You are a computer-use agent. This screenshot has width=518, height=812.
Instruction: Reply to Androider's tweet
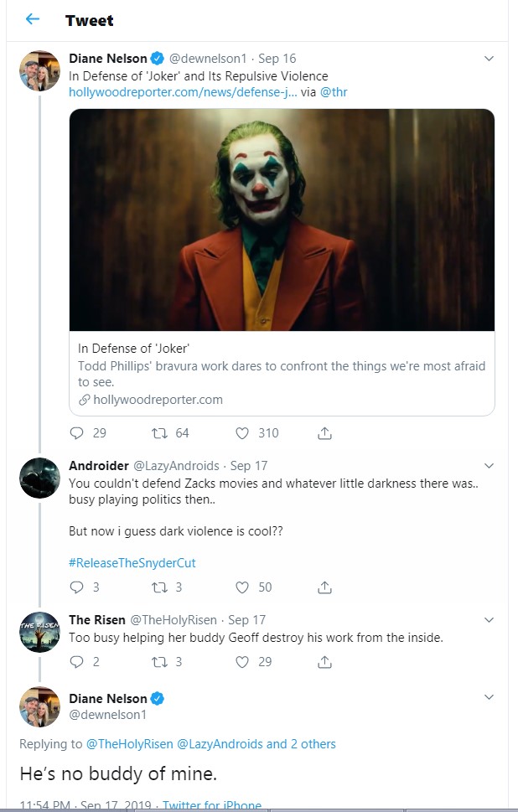point(76,587)
